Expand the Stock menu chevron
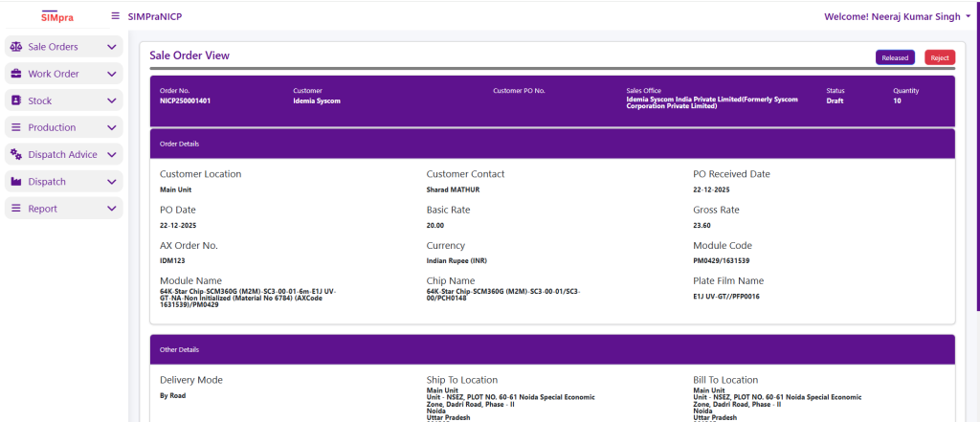 [112, 100]
